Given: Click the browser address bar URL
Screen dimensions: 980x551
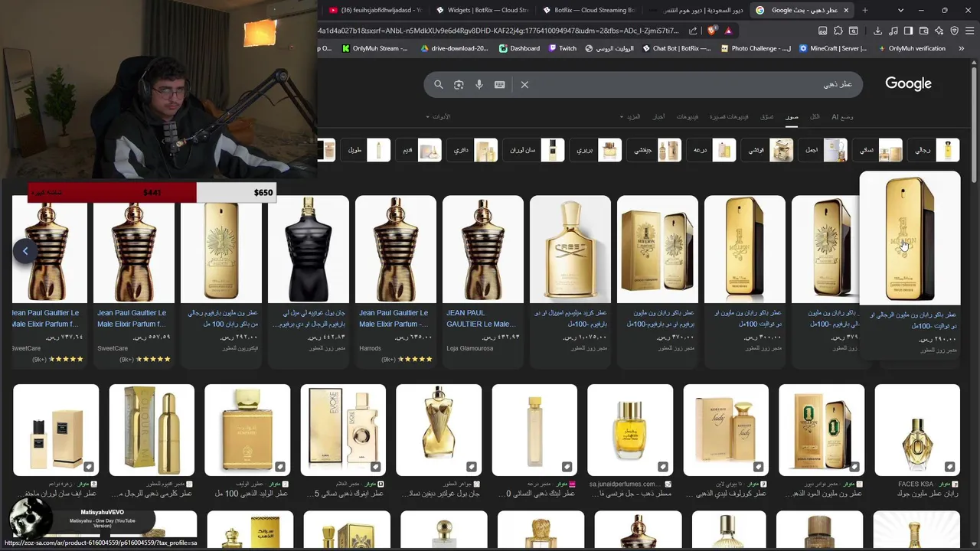Looking at the screenshot, I should click(x=498, y=31).
